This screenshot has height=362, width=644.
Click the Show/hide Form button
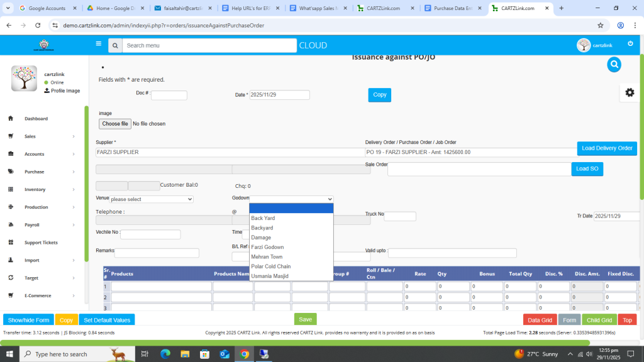[x=28, y=320]
